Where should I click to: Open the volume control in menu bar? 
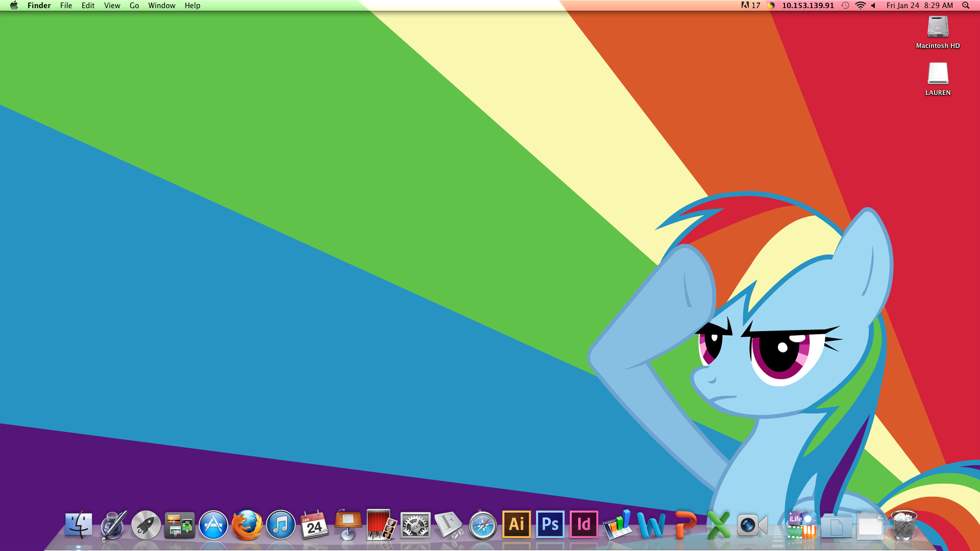tap(873, 6)
